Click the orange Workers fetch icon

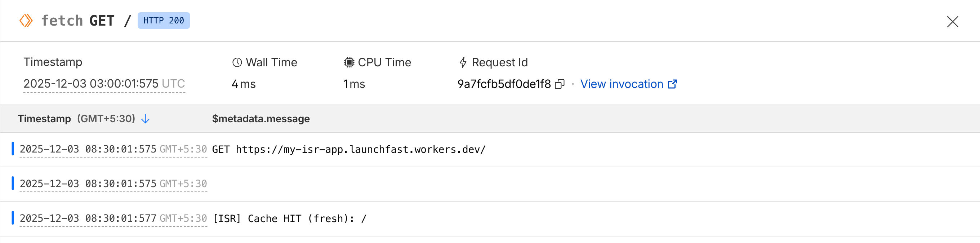click(26, 21)
